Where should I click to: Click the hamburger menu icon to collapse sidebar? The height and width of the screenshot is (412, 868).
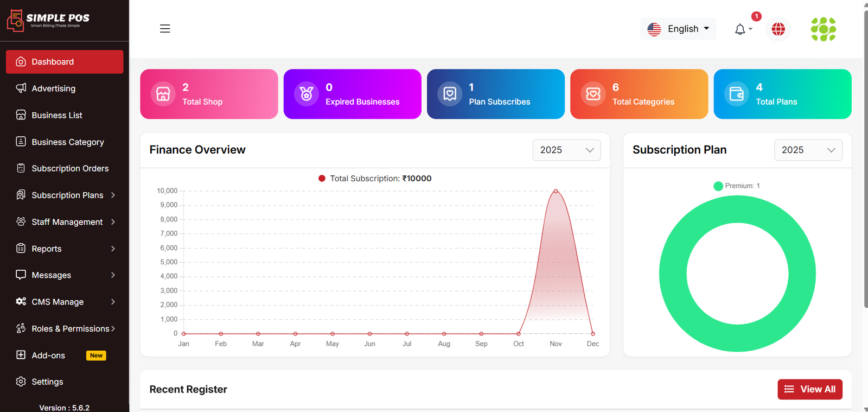click(x=165, y=29)
